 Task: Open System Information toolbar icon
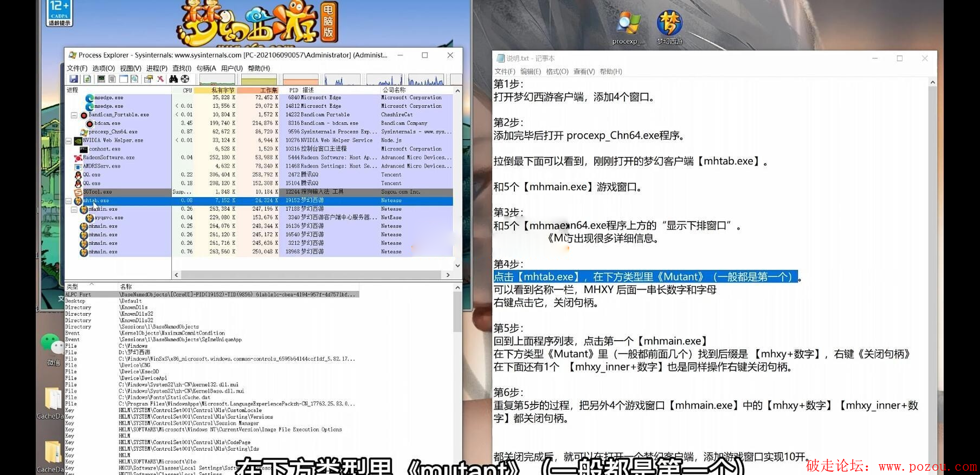click(x=101, y=79)
